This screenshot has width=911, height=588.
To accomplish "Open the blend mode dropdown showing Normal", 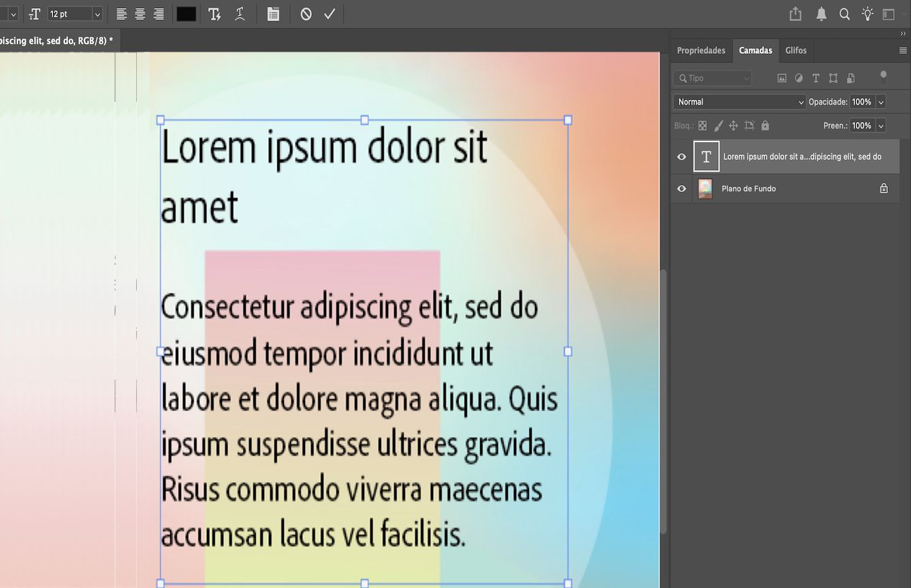I will (x=739, y=101).
